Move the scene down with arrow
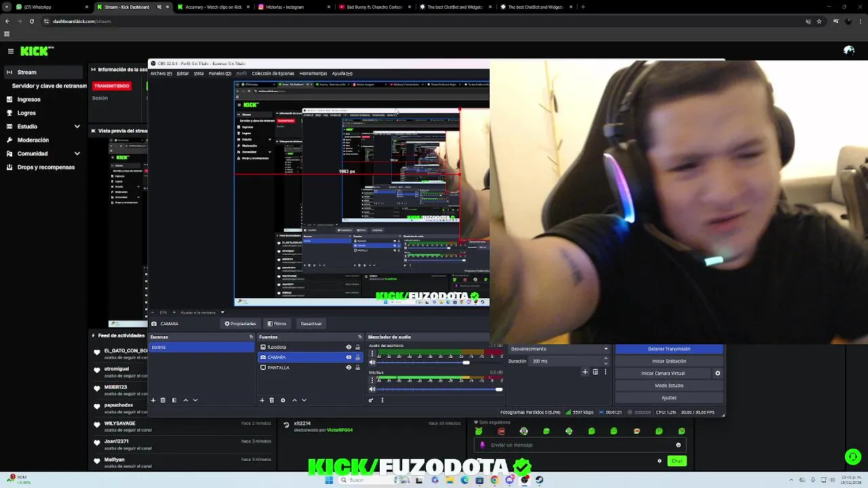This screenshot has width=868, height=488. pyautogui.click(x=195, y=400)
